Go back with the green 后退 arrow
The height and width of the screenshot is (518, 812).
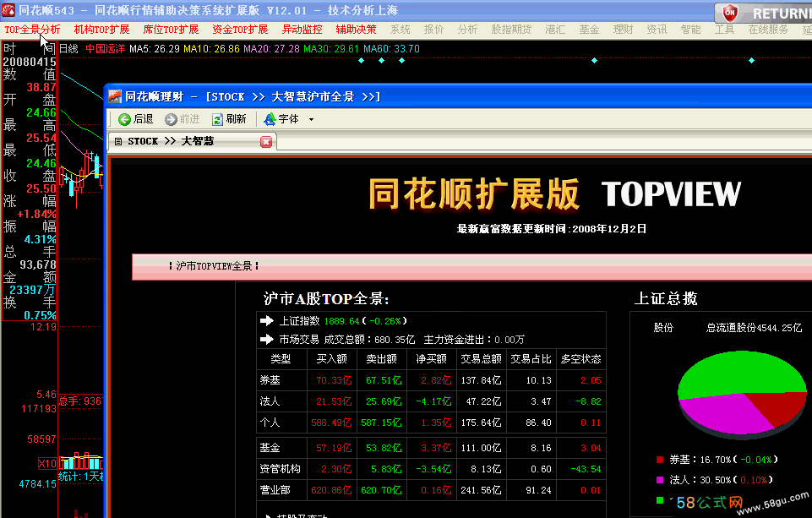pyautogui.click(x=124, y=120)
